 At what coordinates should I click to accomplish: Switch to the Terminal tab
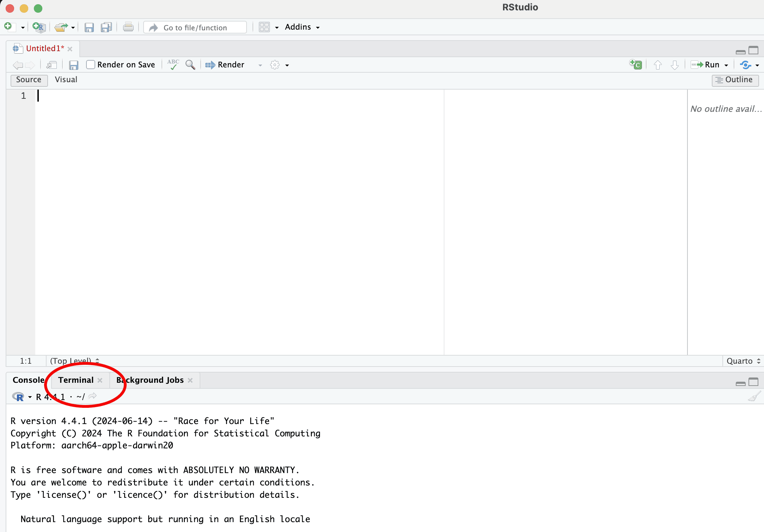(76, 380)
